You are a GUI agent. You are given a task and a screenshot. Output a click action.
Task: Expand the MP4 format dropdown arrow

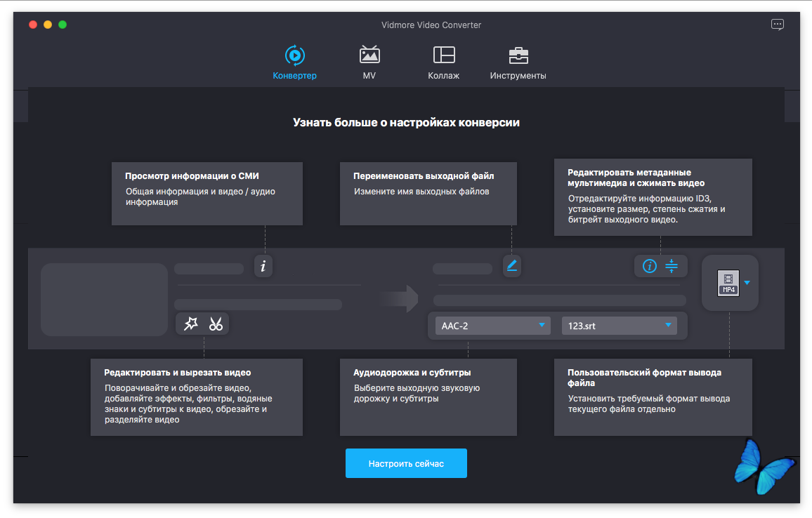[x=747, y=283]
